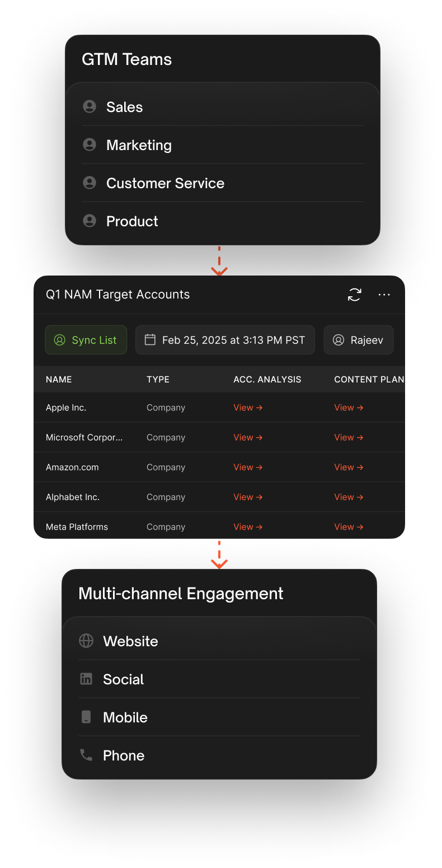Screen dimensions: 442x868
Task: Click the ACC. ANALYSIS column header
Action: pos(267,379)
